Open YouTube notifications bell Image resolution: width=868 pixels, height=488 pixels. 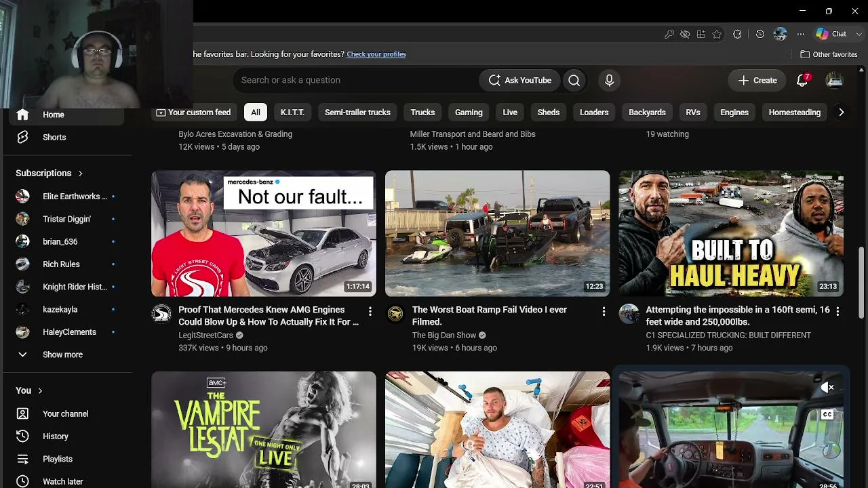pyautogui.click(x=802, y=80)
